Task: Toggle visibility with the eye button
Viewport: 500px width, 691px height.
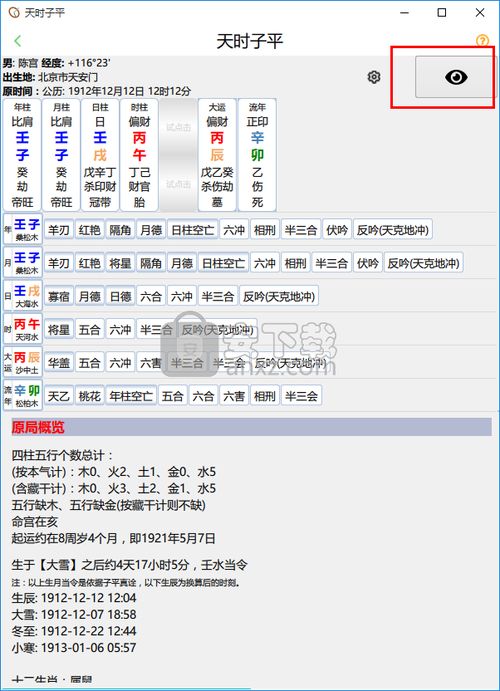Action: click(x=456, y=77)
